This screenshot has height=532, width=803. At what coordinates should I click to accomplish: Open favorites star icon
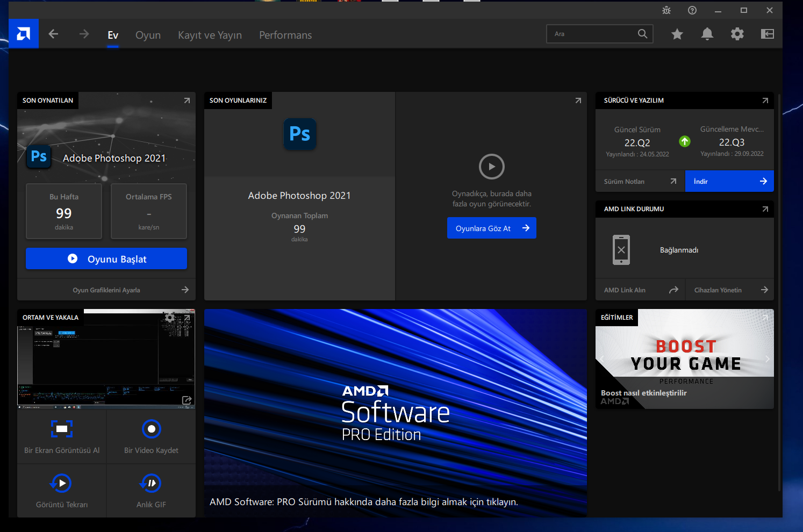click(x=677, y=34)
